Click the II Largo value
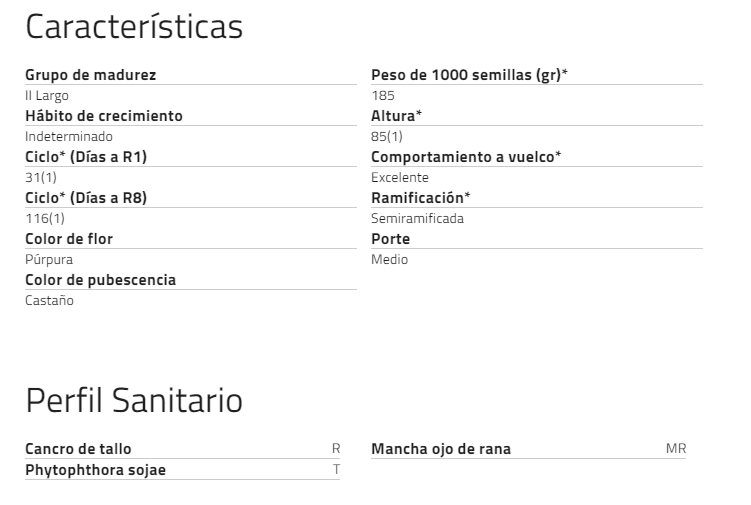 pyautogui.click(x=47, y=95)
